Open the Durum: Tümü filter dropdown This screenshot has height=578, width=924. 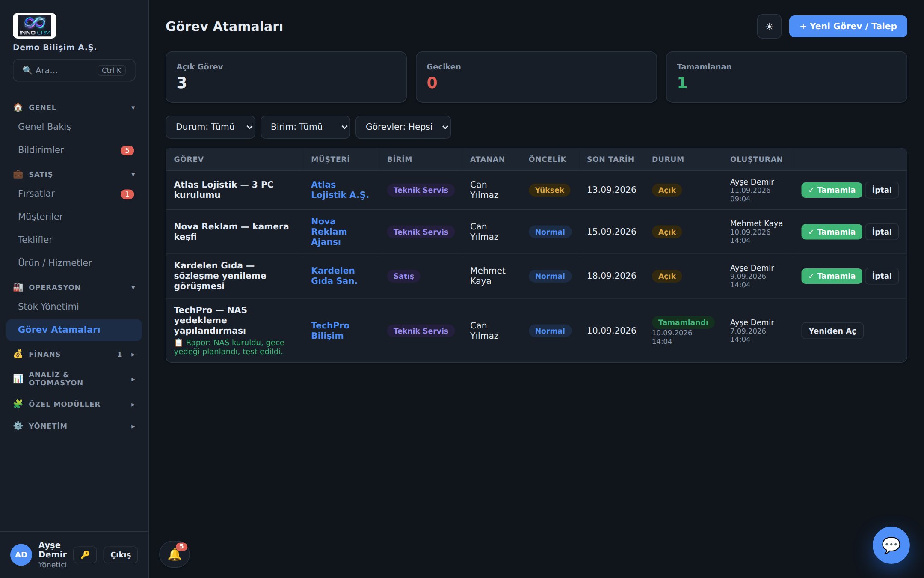pyautogui.click(x=210, y=127)
